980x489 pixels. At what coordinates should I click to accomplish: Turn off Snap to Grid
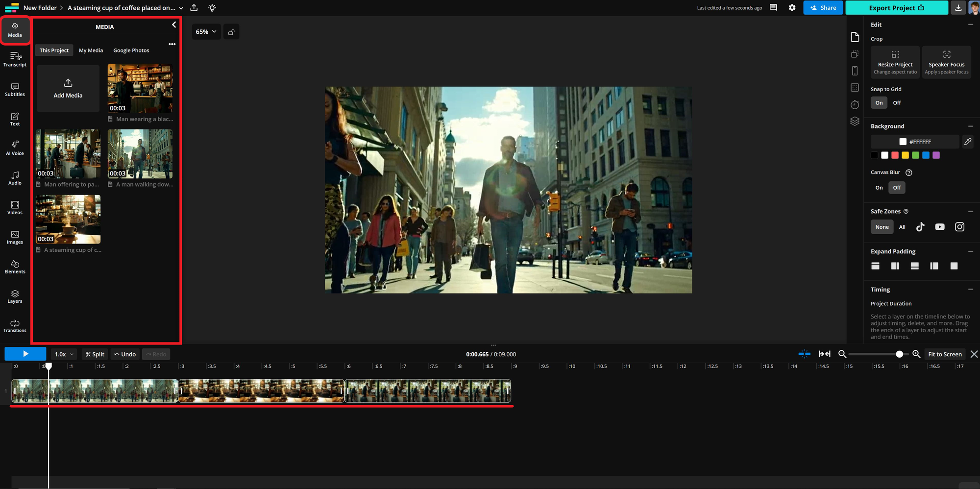pyautogui.click(x=897, y=102)
